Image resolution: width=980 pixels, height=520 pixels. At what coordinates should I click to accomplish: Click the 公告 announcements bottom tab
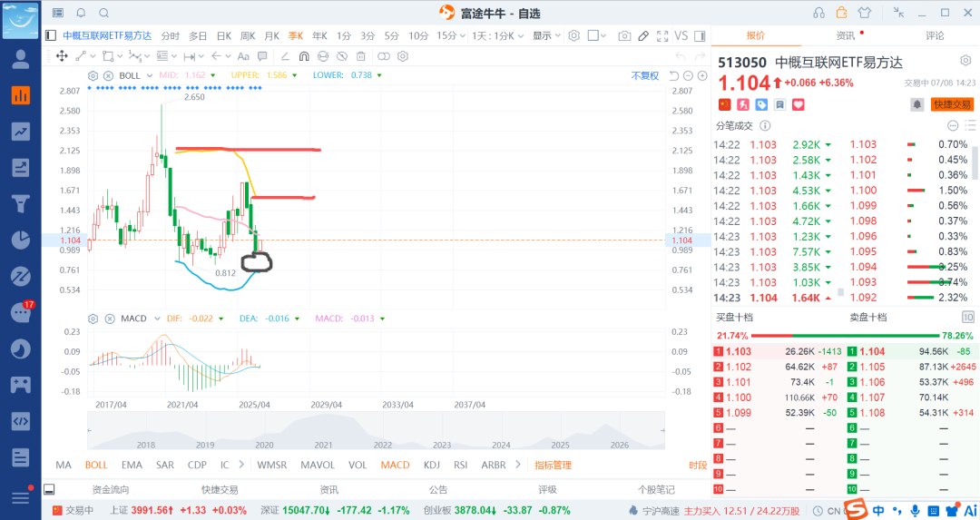[x=438, y=489]
